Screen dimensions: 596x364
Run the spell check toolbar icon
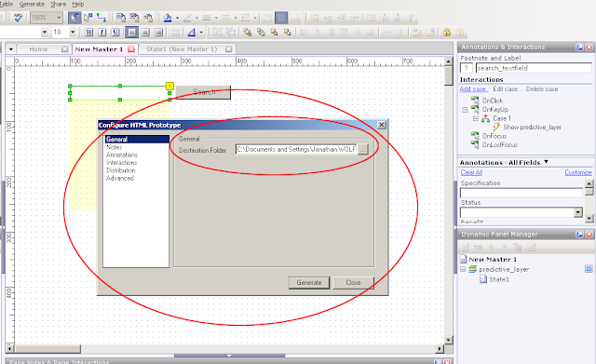click(18, 18)
